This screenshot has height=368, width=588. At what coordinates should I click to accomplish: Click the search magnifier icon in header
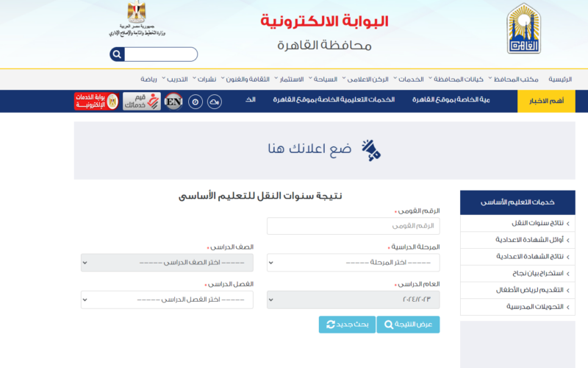[117, 54]
